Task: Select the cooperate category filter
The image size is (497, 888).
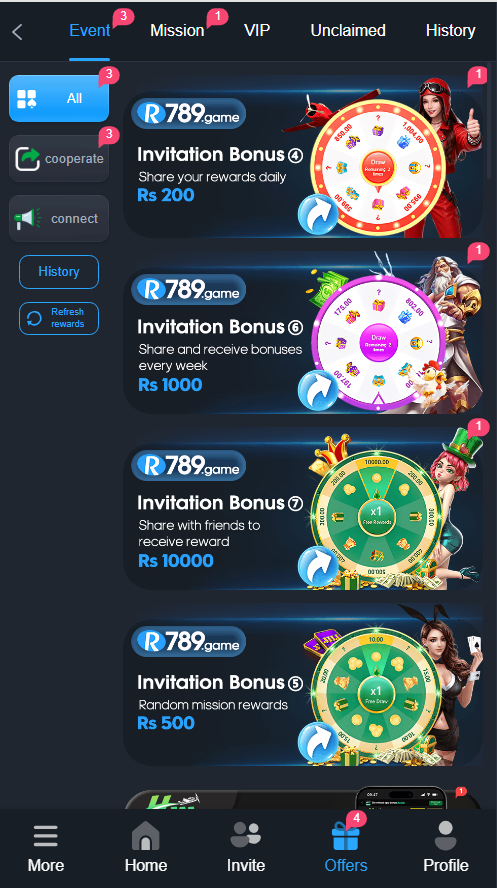Action: [59, 159]
